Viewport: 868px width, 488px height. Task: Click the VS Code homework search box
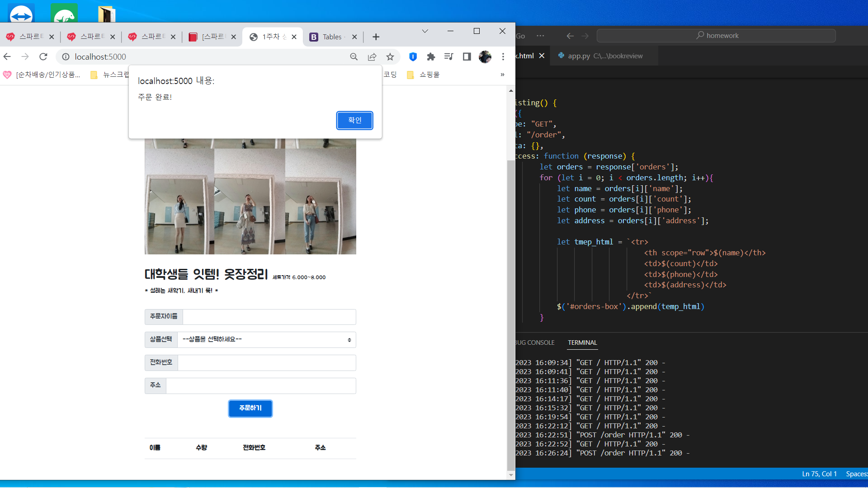tap(716, 36)
